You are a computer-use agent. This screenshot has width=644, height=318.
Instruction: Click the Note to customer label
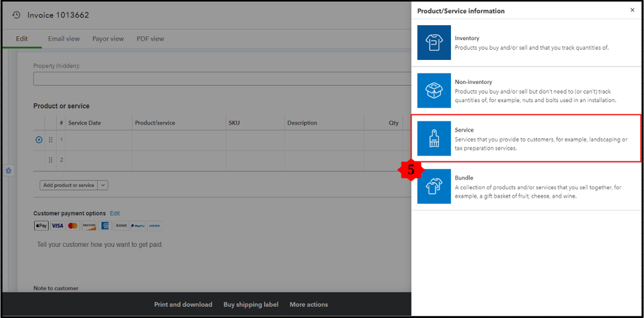[56, 288]
